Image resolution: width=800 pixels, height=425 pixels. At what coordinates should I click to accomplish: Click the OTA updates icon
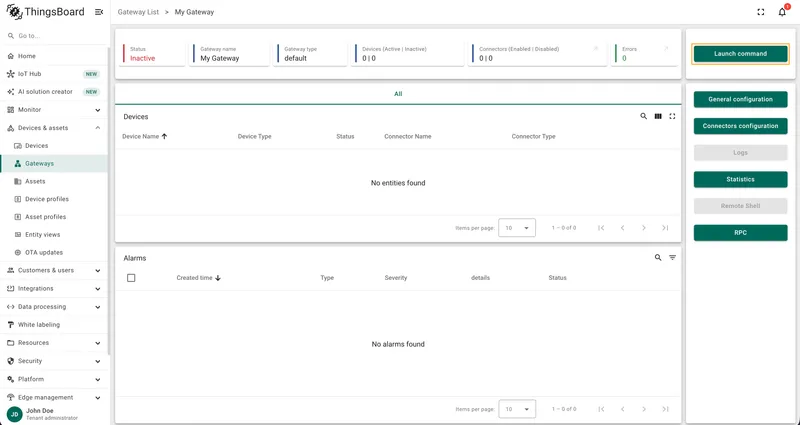17,253
